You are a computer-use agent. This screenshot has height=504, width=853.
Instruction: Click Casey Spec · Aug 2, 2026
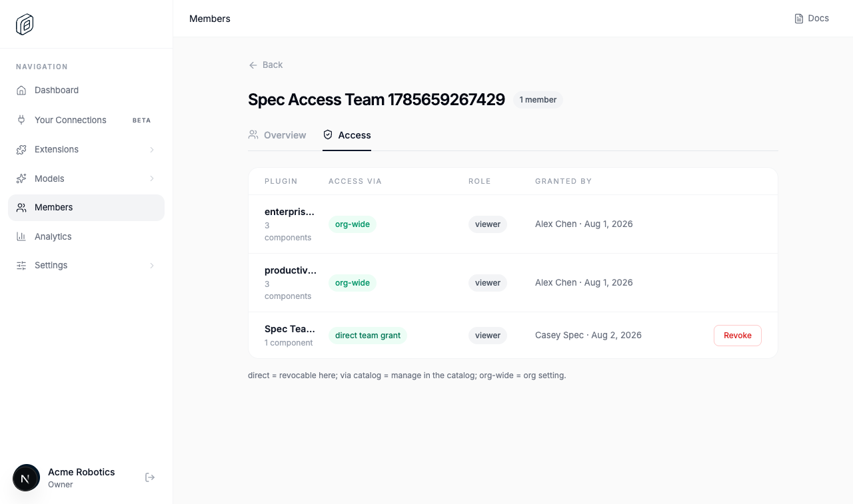[x=588, y=336]
